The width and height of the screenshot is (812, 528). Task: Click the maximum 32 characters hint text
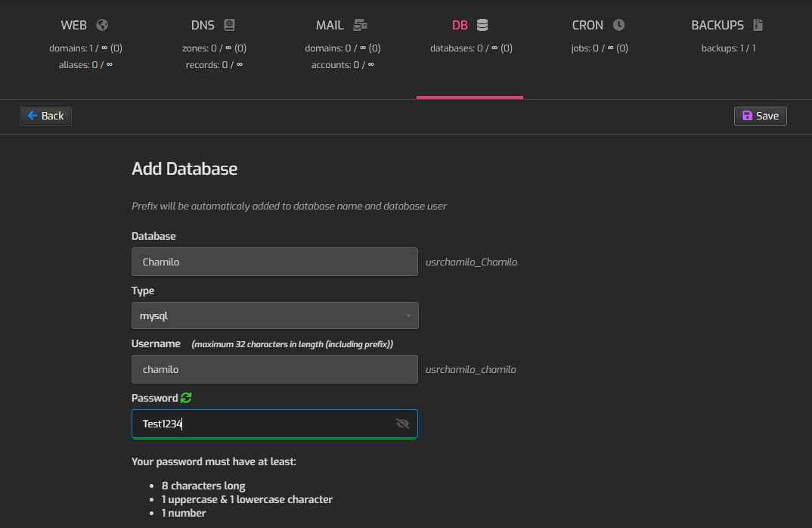[292, 344]
